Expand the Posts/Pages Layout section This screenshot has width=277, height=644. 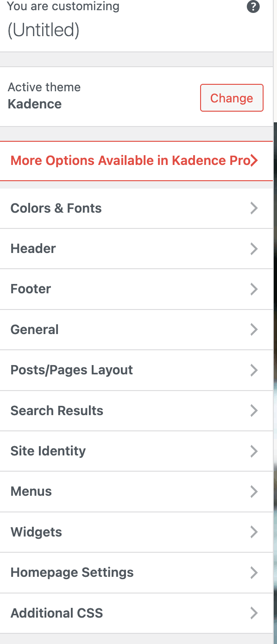tap(137, 370)
